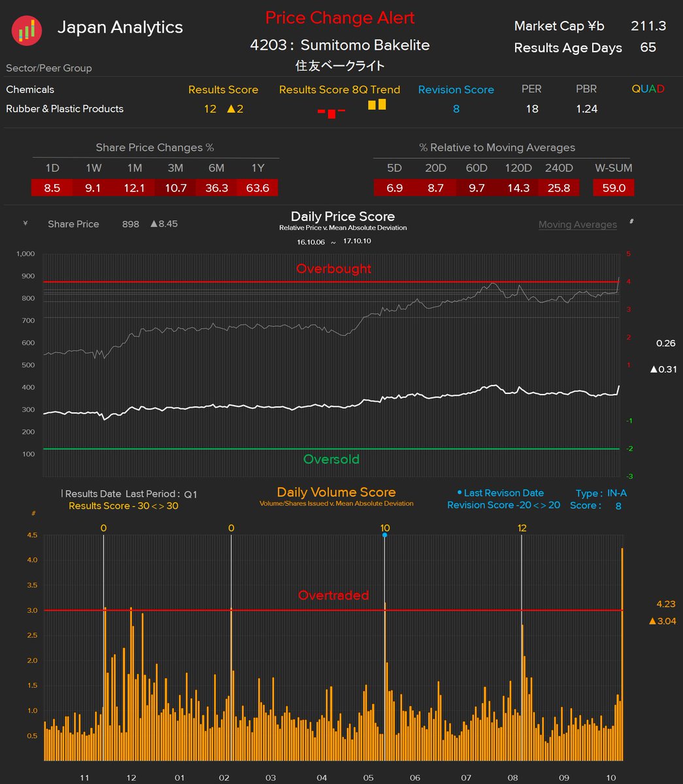Click the Results Score value 12
Image resolution: width=683 pixels, height=784 pixels.
(x=210, y=108)
